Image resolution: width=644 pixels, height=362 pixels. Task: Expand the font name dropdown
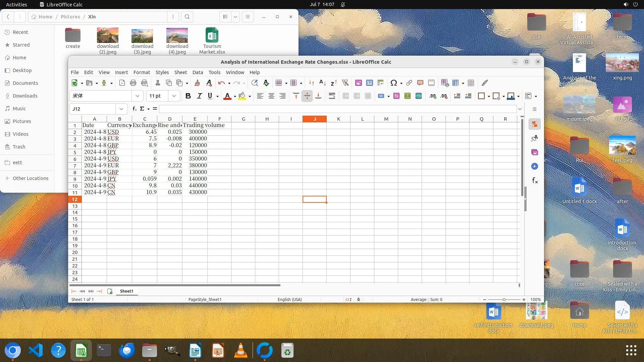pos(138,96)
